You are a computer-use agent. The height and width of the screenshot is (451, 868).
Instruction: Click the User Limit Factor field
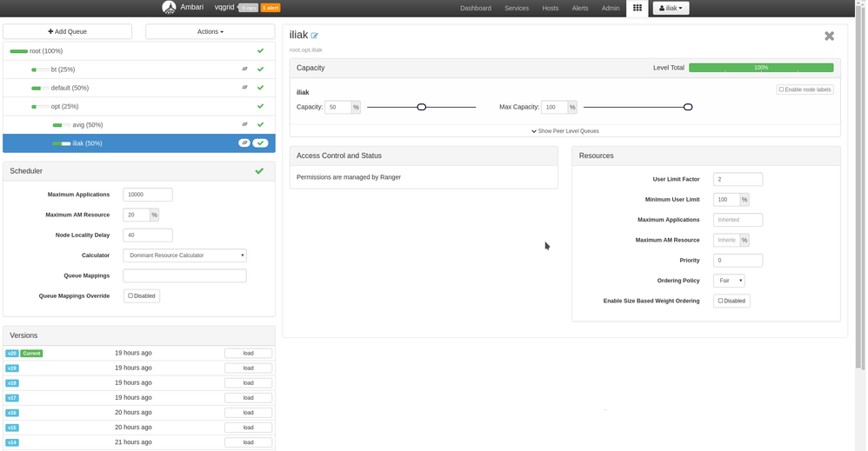point(738,179)
